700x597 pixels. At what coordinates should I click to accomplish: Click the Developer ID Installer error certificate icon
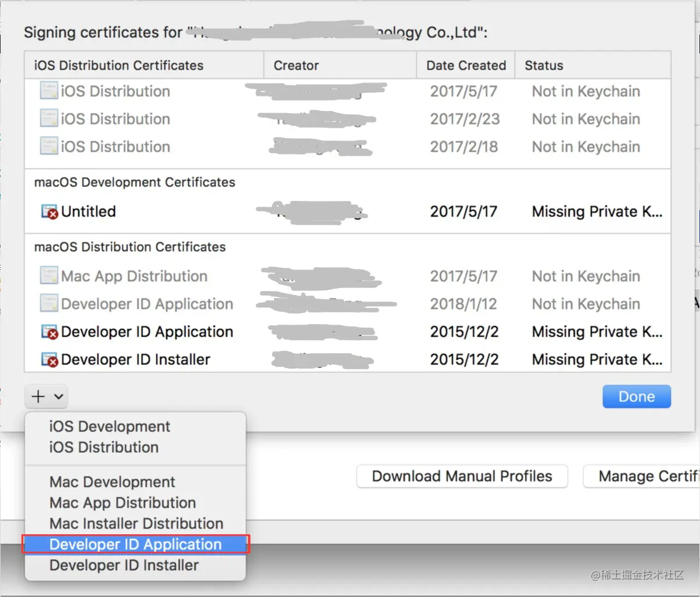point(49,359)
